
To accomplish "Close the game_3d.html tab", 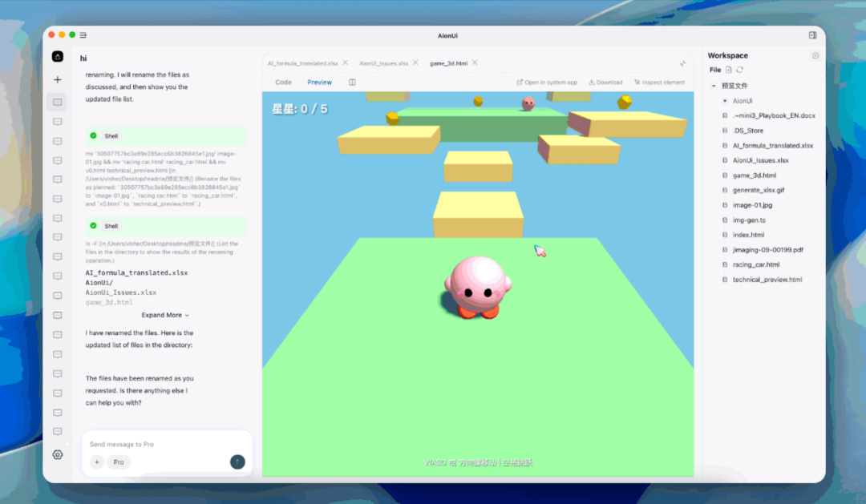I will tap(475, 62).
